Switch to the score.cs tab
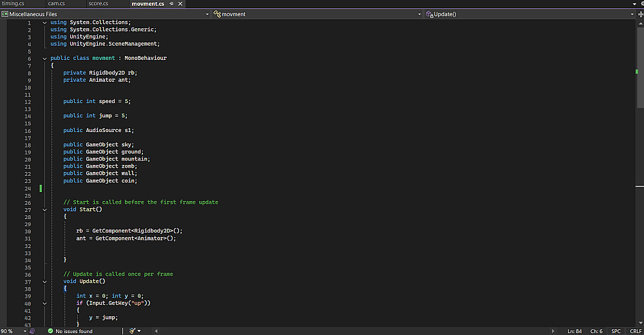 coord(98,3)
